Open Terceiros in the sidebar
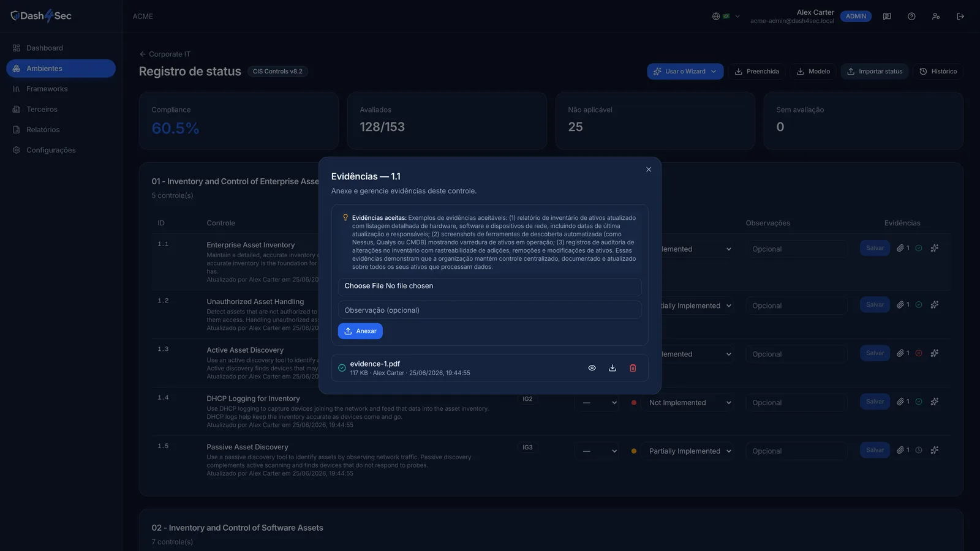Screen dimensions: 980x551 61,109
